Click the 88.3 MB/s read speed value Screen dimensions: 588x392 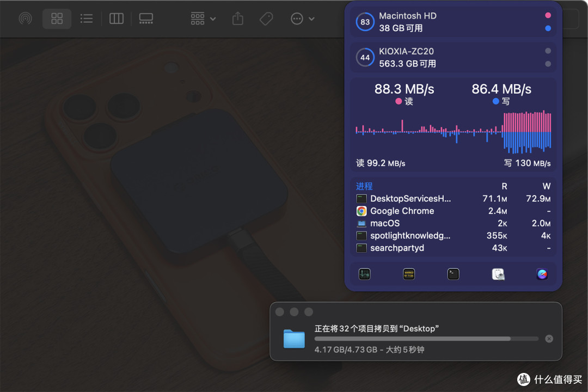pos(404,89)
